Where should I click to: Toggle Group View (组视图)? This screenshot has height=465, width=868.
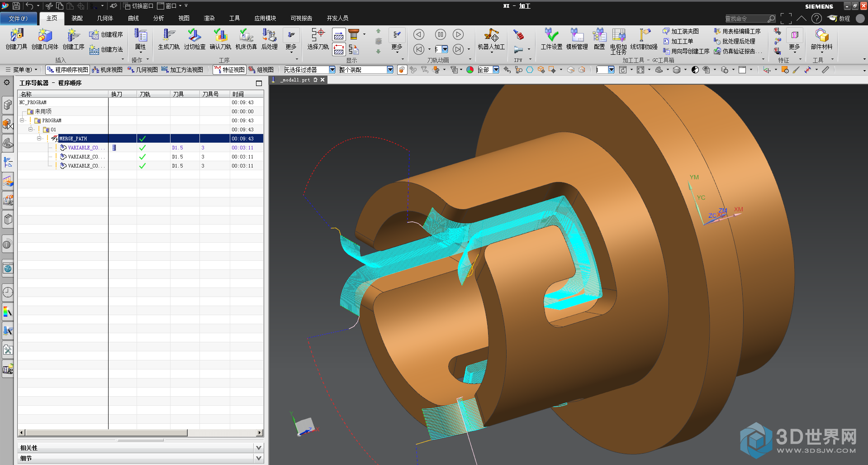[x=261, y=70]
